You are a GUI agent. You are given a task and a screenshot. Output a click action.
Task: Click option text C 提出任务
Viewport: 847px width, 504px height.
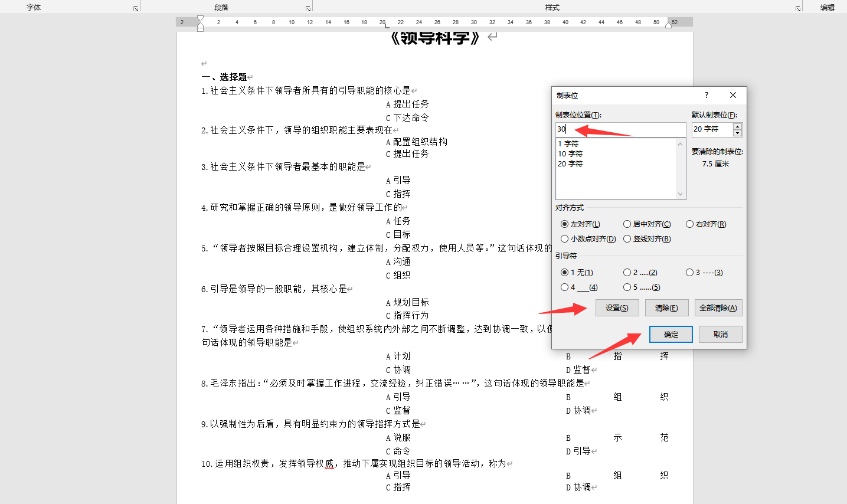(x=407, y=154)
